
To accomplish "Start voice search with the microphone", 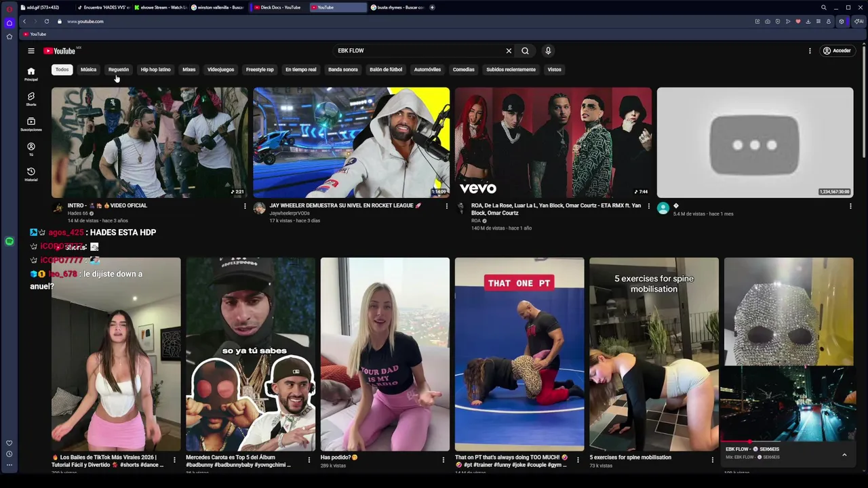I will (x=548, y=51).
